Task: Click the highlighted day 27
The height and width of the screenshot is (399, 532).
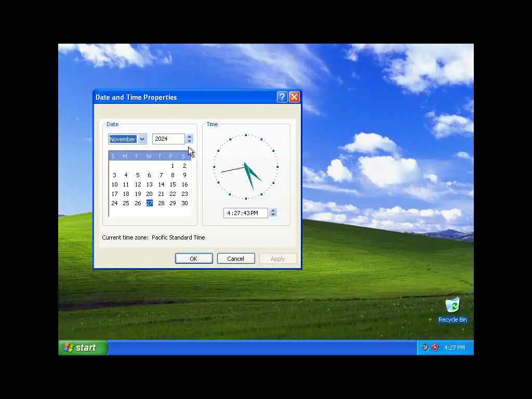Action: click(149, 203)
